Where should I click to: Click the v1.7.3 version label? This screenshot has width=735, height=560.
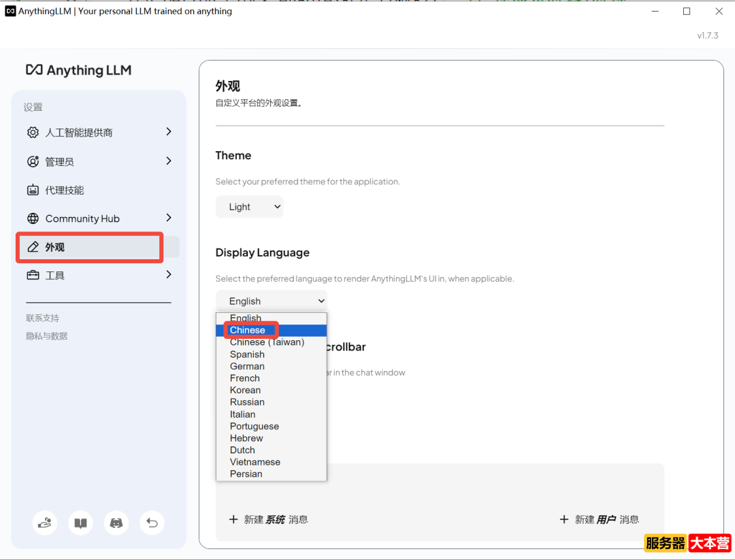tap(707, 35)
